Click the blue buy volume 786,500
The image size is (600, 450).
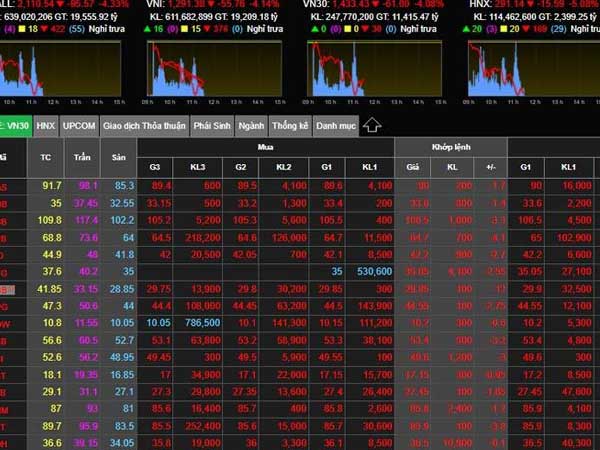click(202, 323)
